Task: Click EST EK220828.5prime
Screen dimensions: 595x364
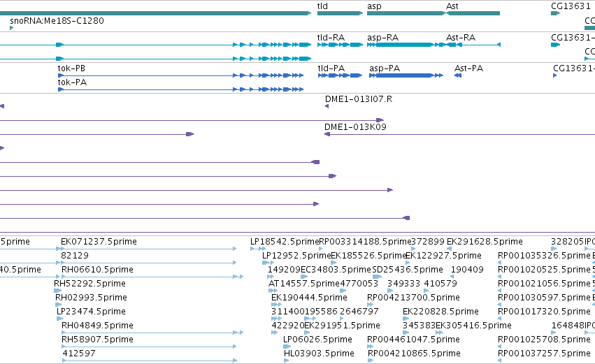Action: (440, 312)
